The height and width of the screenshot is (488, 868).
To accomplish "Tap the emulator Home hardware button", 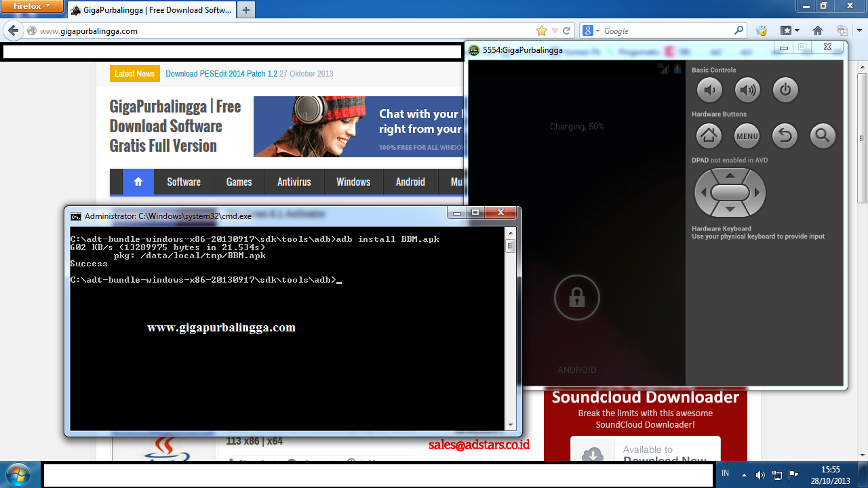I will (x=709, y=136).
